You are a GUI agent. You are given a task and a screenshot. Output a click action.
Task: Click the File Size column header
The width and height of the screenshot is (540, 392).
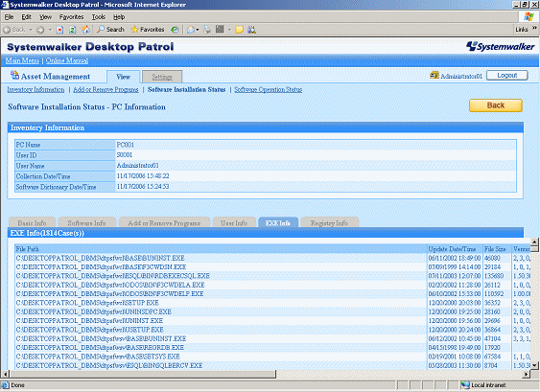[497, 249]
